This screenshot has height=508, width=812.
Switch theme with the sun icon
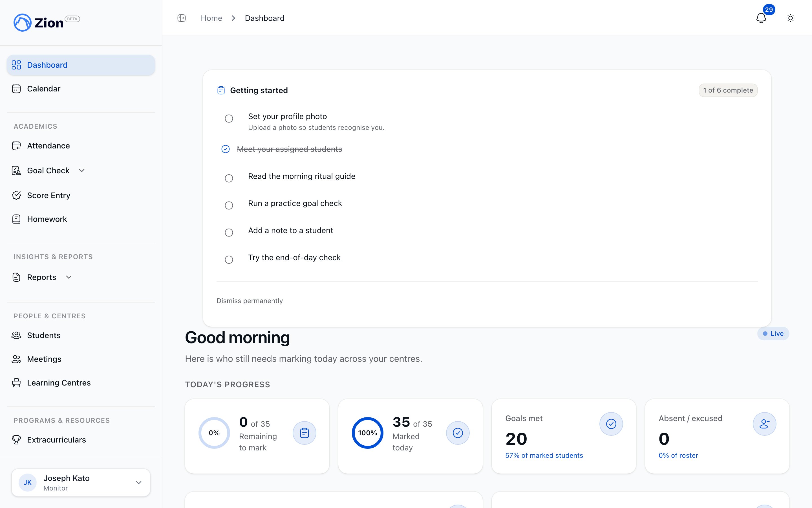pos(791,18)
